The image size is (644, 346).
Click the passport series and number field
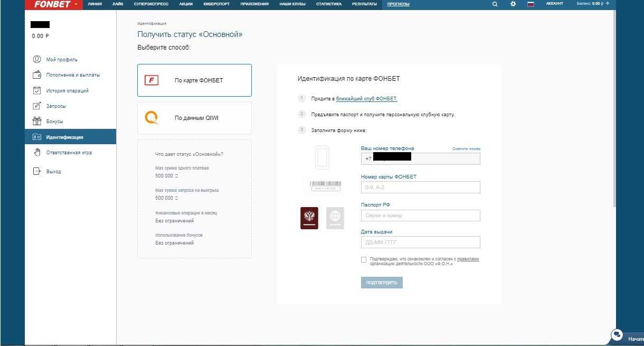pos(421,216)
